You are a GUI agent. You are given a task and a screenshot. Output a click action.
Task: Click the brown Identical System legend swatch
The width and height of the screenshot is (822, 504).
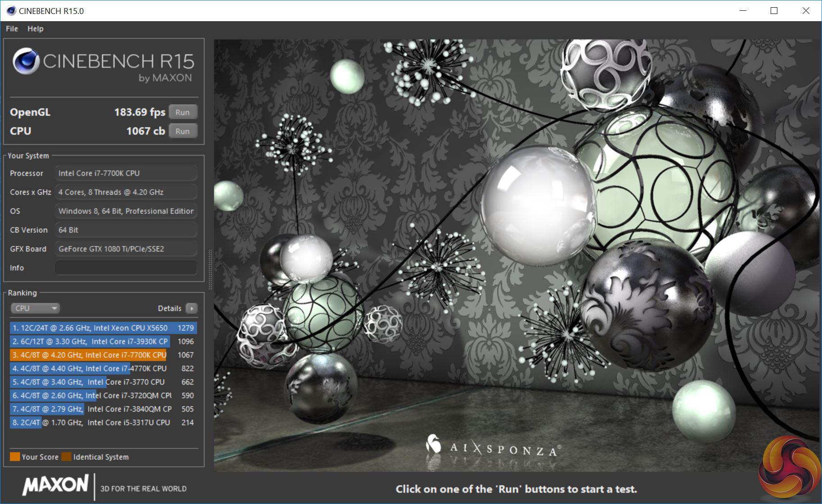(x=66, y=457)
